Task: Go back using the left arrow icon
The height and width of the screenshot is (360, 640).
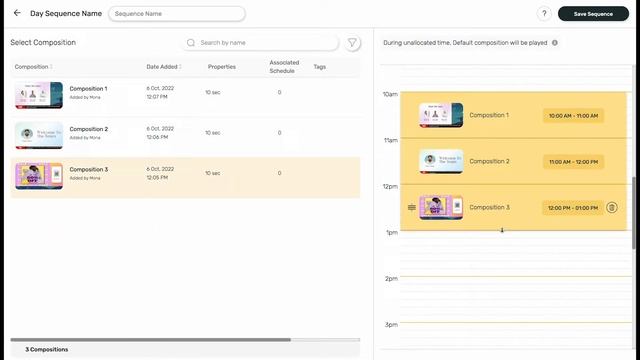Action: pos(17,13)
